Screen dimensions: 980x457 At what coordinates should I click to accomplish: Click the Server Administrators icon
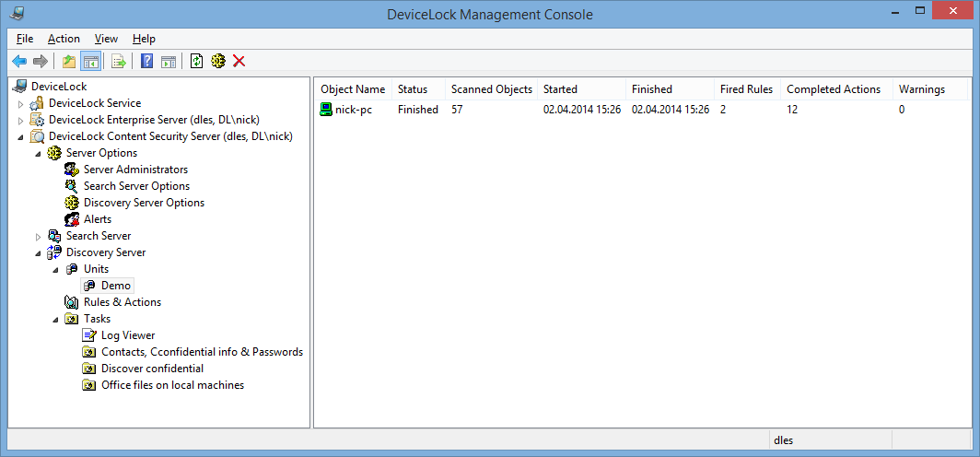(73, 170)
